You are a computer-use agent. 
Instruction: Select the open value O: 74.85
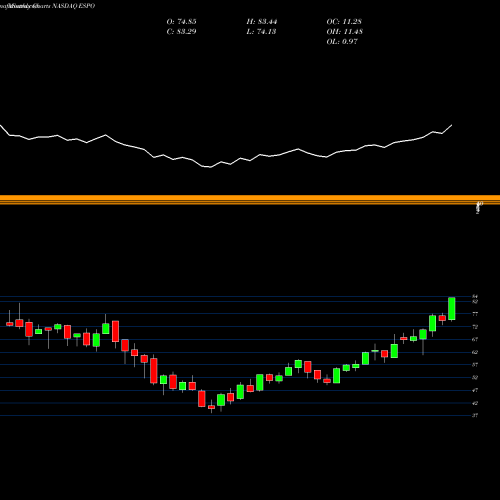181,22
